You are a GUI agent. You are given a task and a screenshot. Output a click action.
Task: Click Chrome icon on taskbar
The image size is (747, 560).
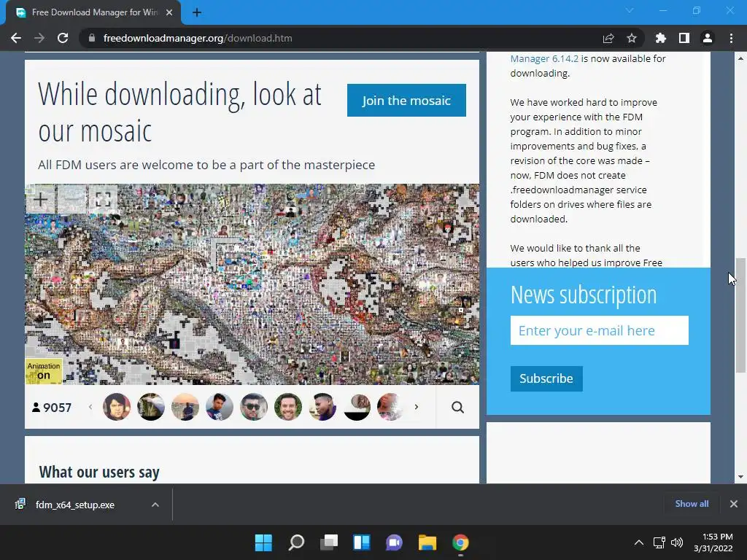[460, 542]
